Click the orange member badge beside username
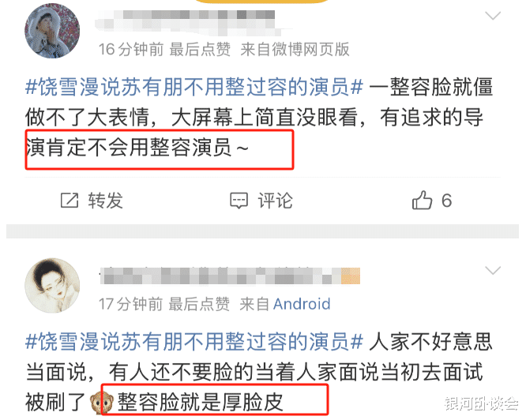This screenshot has width=526, height=420. (x=351, y=276)
